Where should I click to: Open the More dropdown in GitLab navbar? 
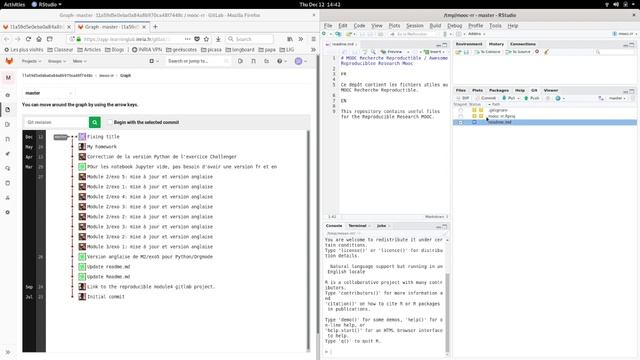[x=79, y=61]
